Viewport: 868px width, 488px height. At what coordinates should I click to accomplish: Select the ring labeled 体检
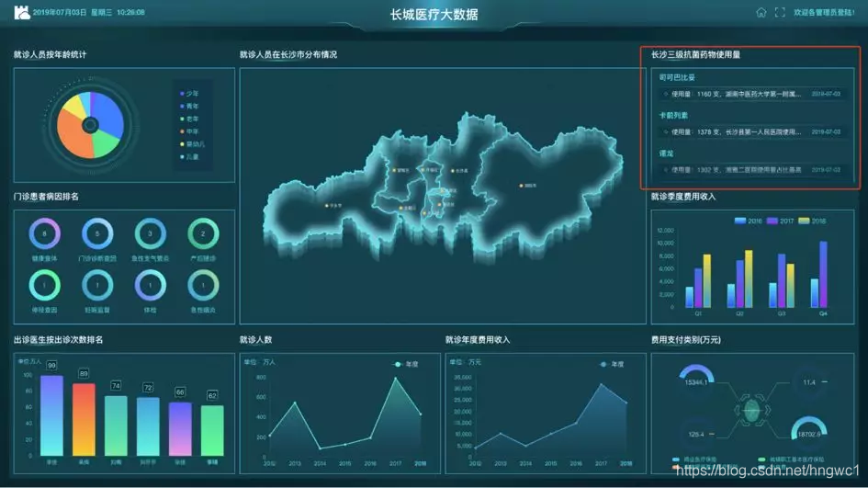(x=150, y=285)
